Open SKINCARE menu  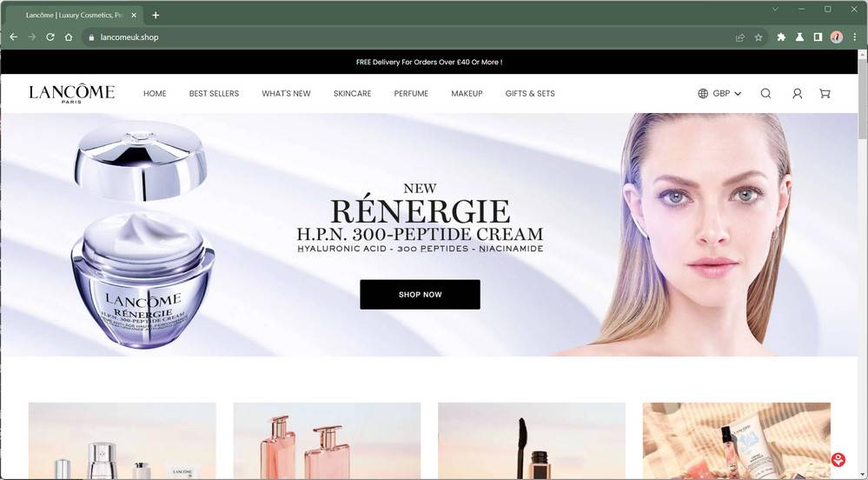pyautogui.click(x=352, y=93)
